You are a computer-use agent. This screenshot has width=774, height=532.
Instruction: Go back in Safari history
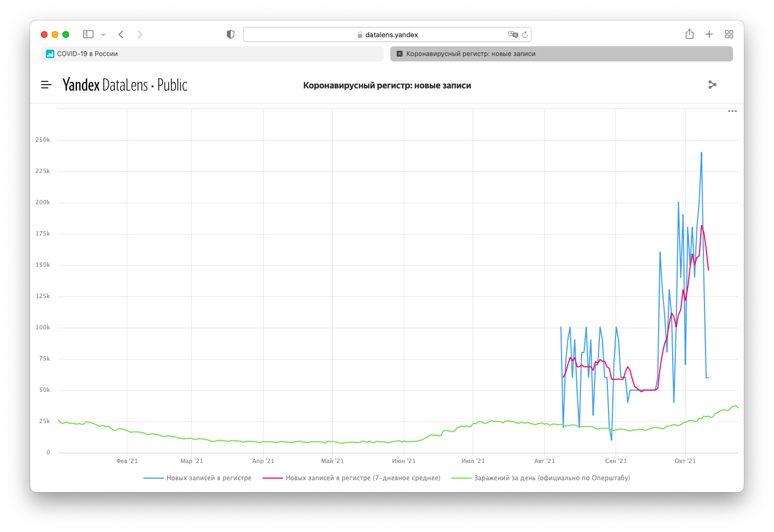click(x=121, y=34)
